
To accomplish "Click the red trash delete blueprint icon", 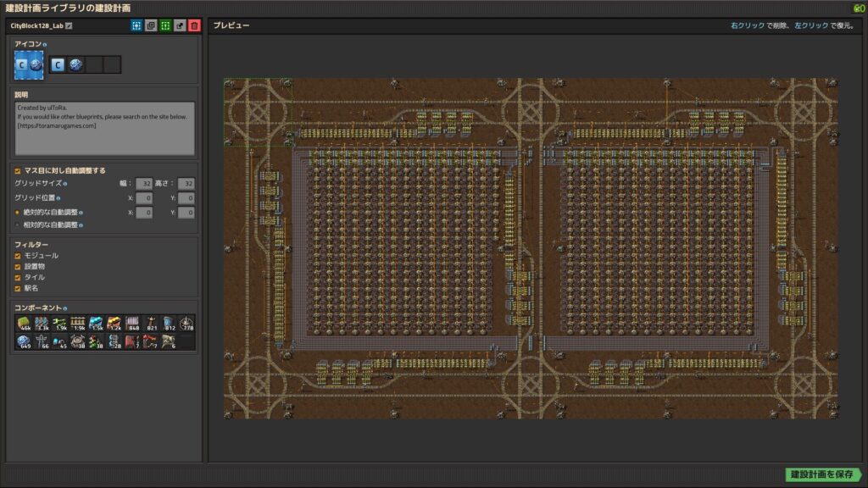I will tap(194, 25).
